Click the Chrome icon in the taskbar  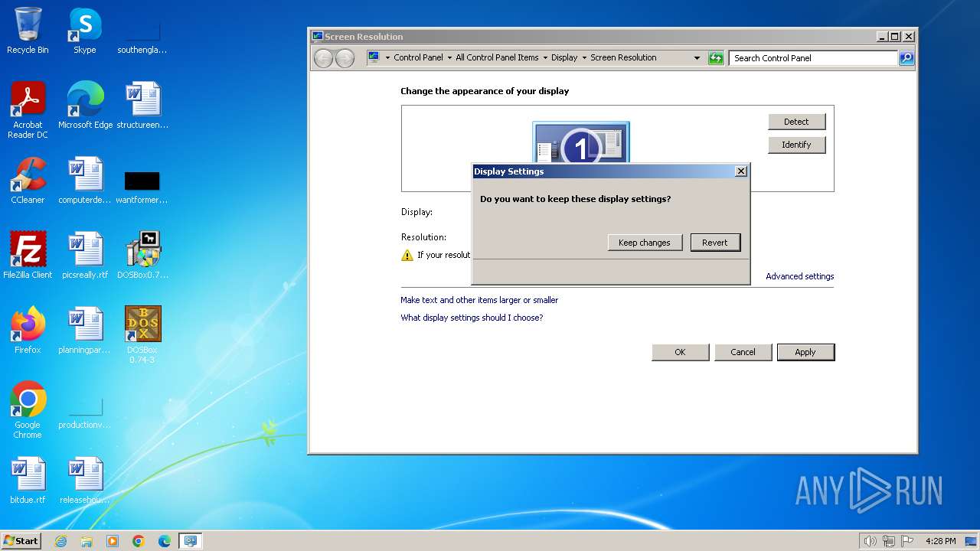pos(139,541)
